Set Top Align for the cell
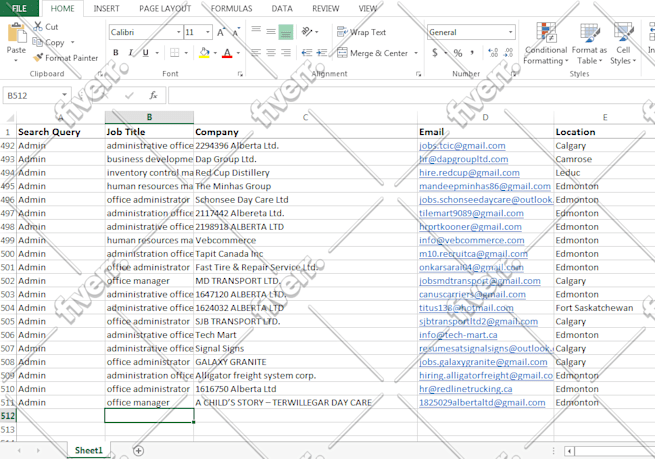 [256, 31]
